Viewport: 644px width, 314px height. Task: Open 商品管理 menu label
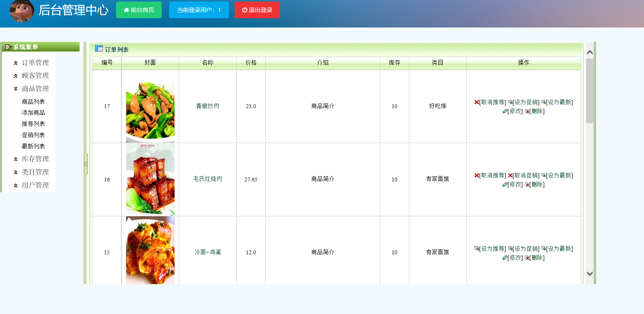(35, 89)
